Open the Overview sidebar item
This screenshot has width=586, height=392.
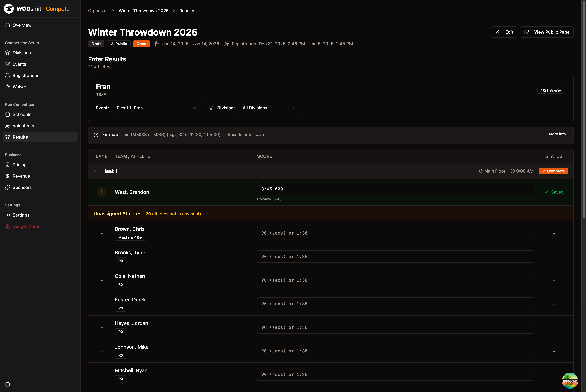click(40, 25)
